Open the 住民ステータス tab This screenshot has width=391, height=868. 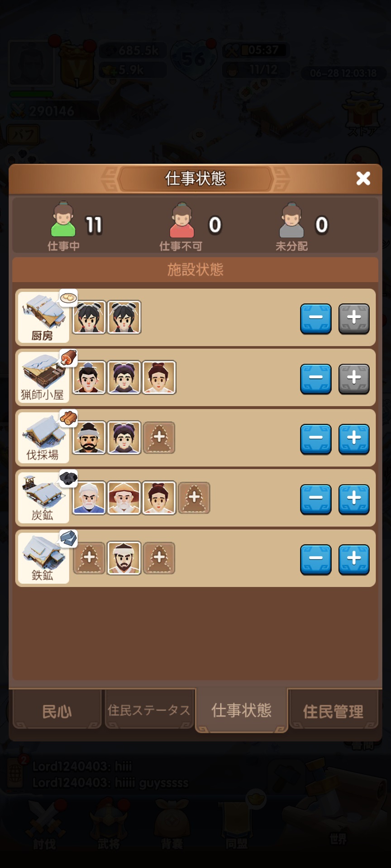(149, 710)
